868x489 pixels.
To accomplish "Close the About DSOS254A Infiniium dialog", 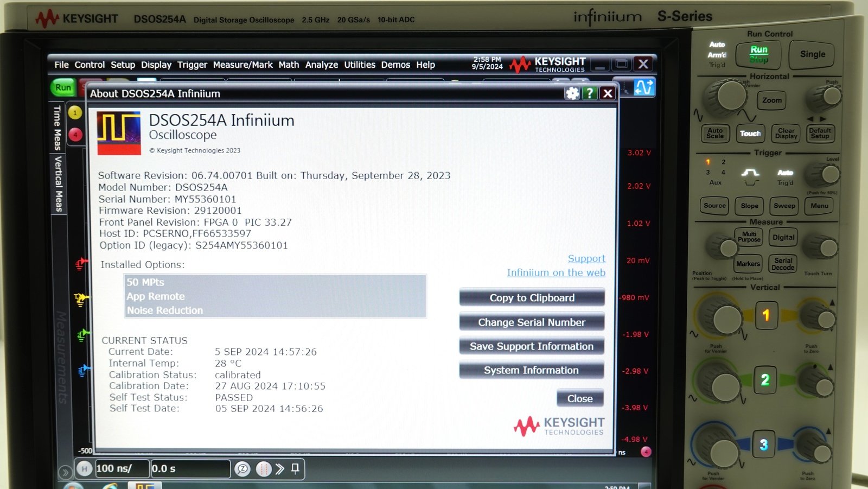I will coord(608,93).
